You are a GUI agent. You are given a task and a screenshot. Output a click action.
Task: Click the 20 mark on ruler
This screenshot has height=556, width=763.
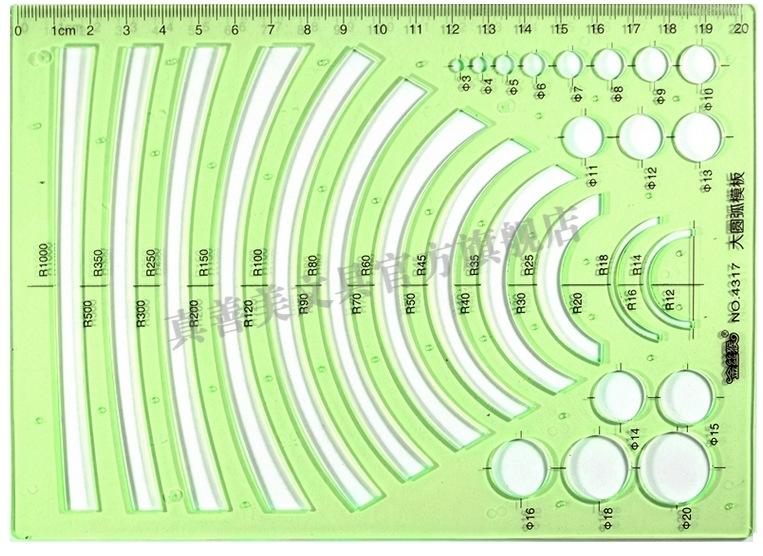tap(740, 29)
